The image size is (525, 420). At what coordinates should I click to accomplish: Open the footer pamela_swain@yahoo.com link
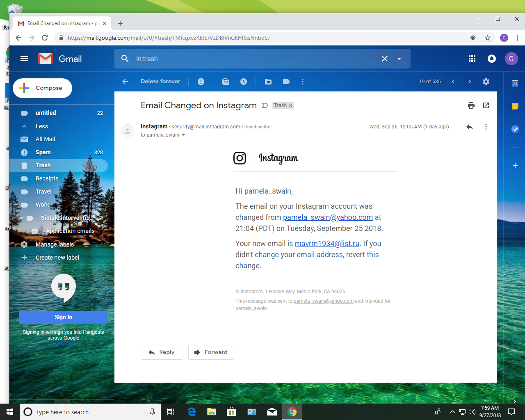coord(324,301)
